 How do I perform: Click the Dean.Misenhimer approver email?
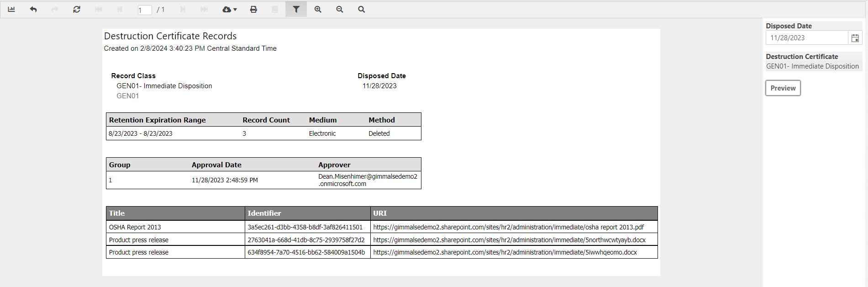(x=368, y=180)
